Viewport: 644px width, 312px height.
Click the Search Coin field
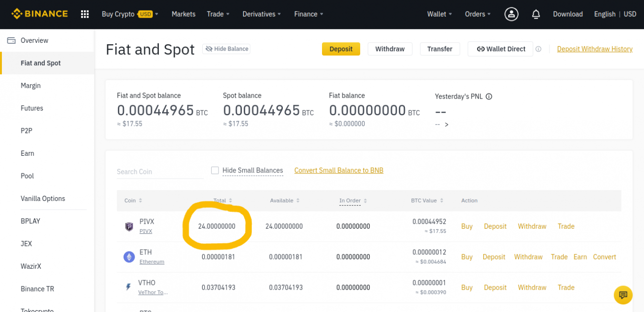click(x=160, y=171)
